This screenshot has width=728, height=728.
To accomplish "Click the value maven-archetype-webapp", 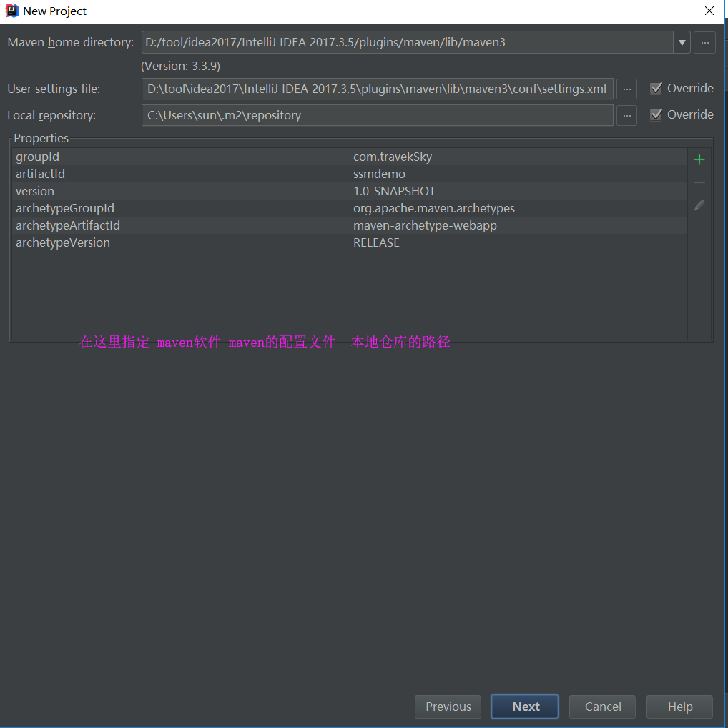I will click(x=425, y=226).
